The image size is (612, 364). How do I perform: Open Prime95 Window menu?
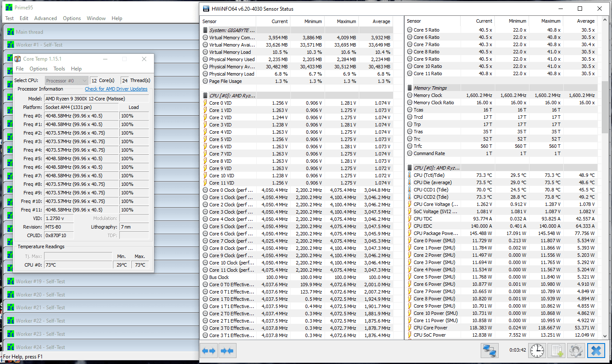[96, 18]
